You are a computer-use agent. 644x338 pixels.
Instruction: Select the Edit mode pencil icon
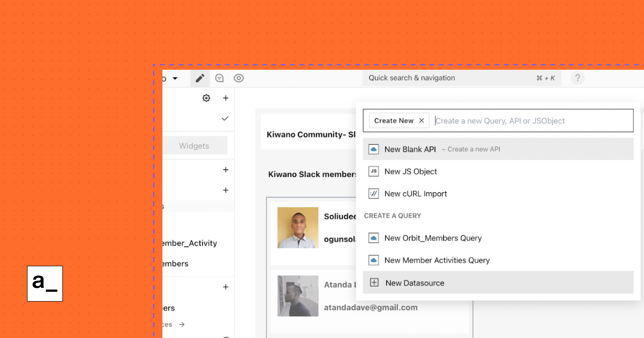(x=200, y=78)
